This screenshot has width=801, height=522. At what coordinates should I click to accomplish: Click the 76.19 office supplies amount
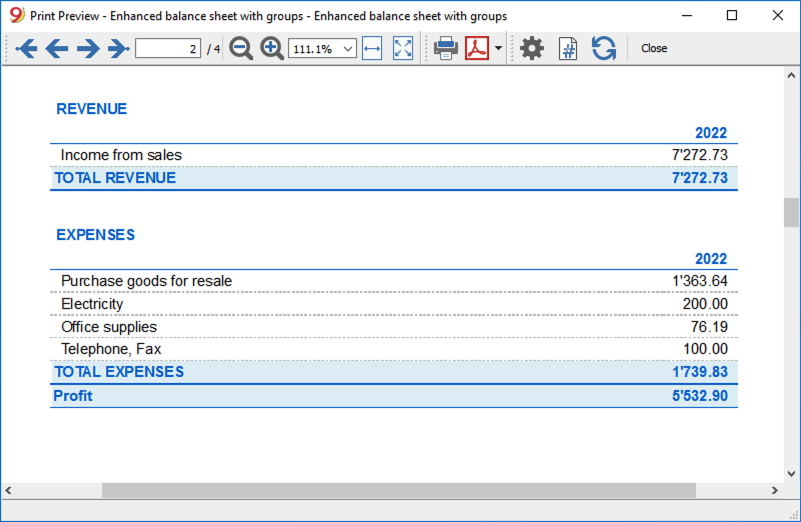[x=709, y=327]
